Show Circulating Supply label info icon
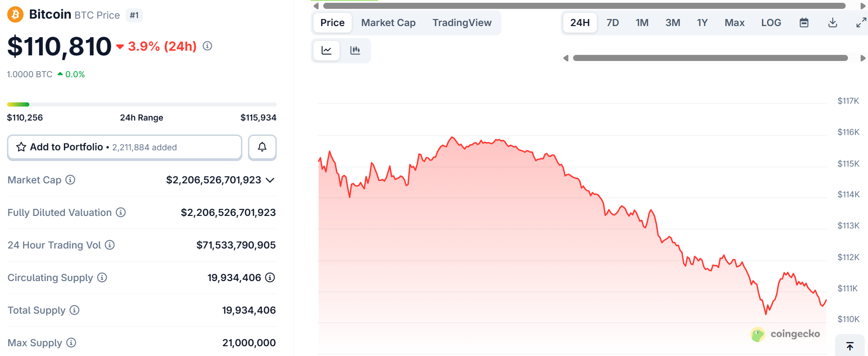This screenshot has height=356, width=868. pos(102,277)
